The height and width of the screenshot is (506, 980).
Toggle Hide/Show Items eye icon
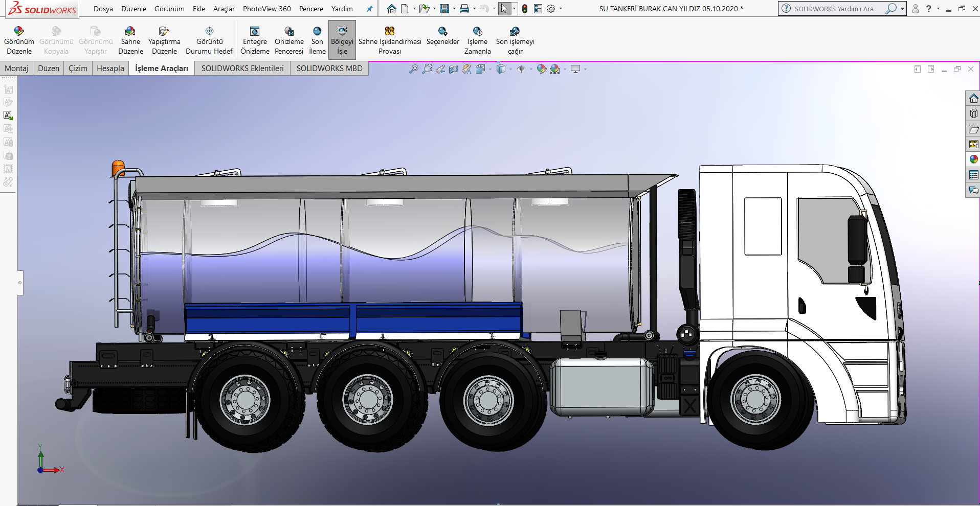coord(521,69)
